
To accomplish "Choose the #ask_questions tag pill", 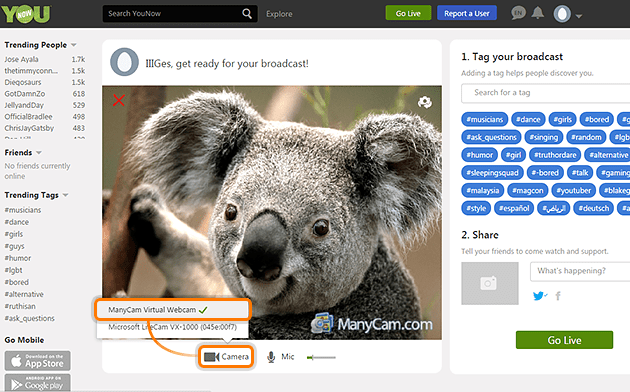I will click(x=491, y=137).
